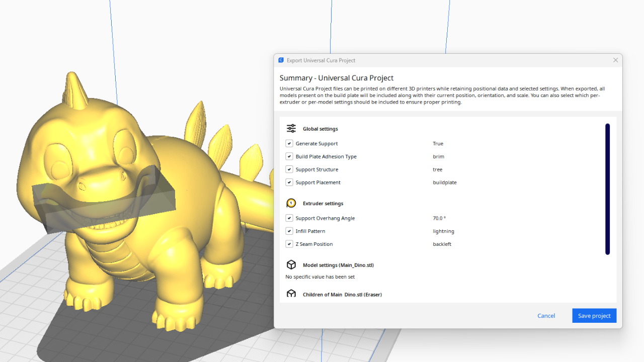This screenshot has width=644, height=362.
Task: Close the Export Universal Cura Project dialog
Action: (x=615, y=60)
